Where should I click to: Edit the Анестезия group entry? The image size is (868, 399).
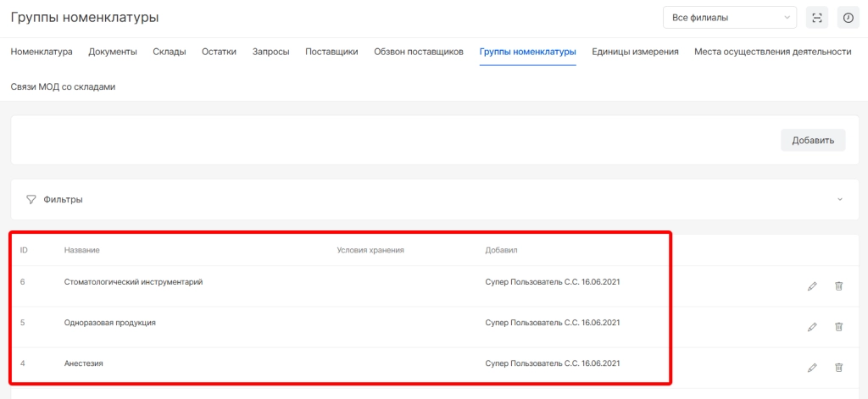point(812,368)
